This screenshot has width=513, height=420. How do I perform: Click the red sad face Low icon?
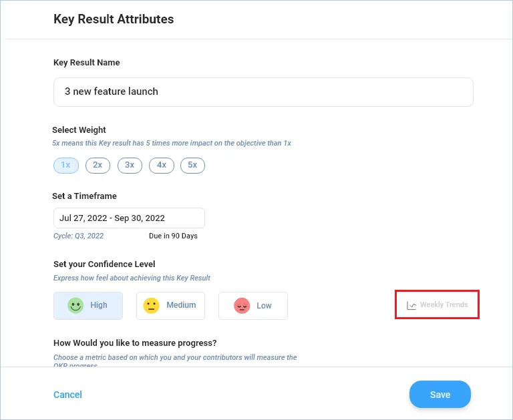[x=242, y=306]
